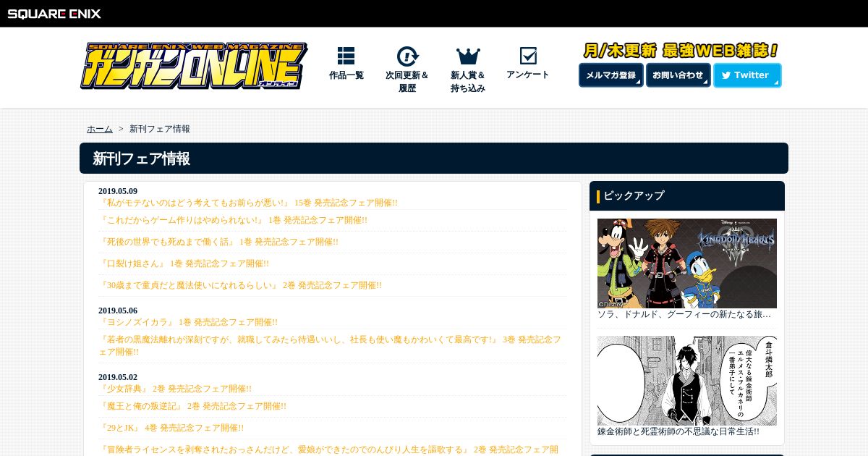Open the 次回更新＆履歴 menu label

407,82
